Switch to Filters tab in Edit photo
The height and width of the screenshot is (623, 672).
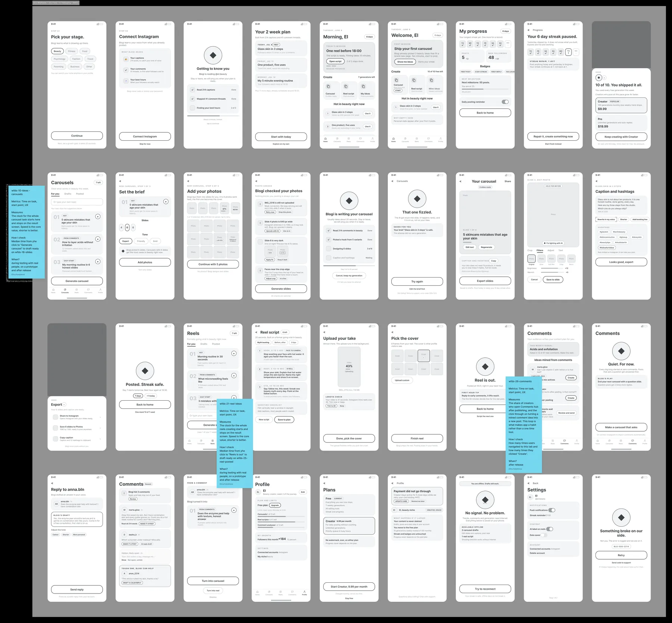(540, 250)
